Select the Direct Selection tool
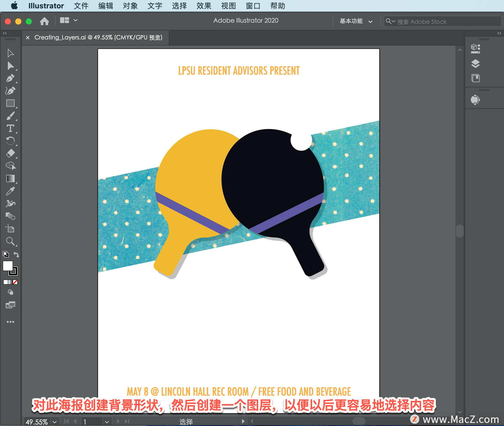This screenshot has width=504, height=426. 10,66
